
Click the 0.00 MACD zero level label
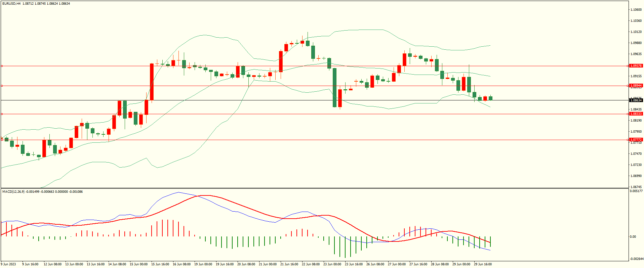(633, 237)
